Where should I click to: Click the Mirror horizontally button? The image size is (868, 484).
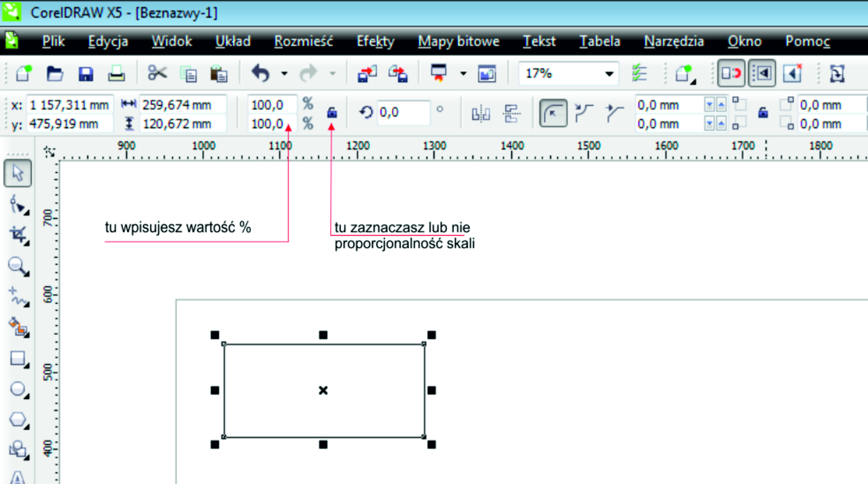[480, 114]
